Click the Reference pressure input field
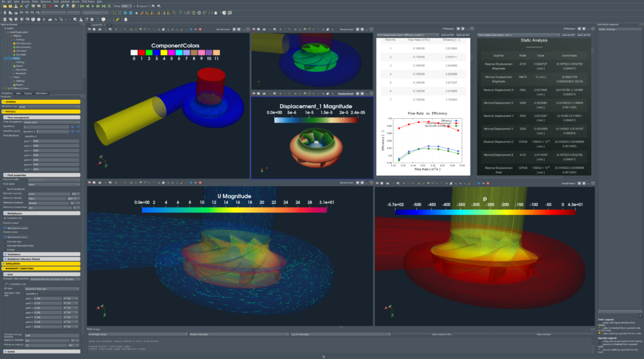Viewport: 644px width, 359px height. coord(48,203)
